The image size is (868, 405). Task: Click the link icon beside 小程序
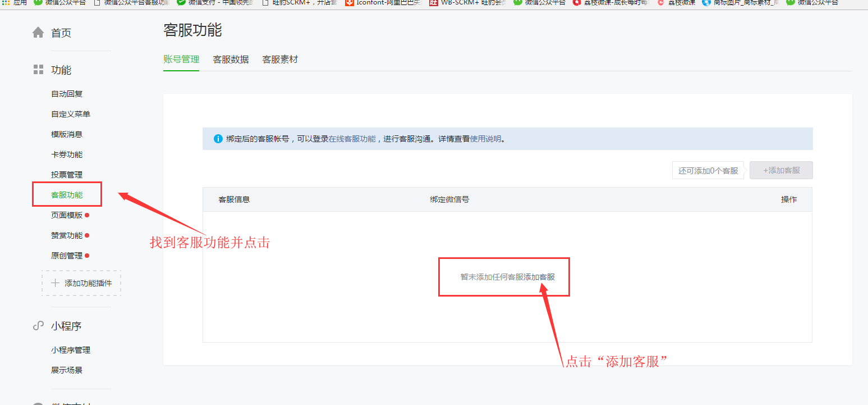[38, 326]
